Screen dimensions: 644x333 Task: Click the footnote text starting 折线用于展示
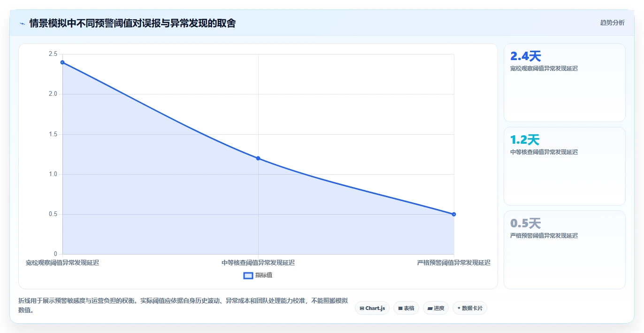tap(183, 305)
